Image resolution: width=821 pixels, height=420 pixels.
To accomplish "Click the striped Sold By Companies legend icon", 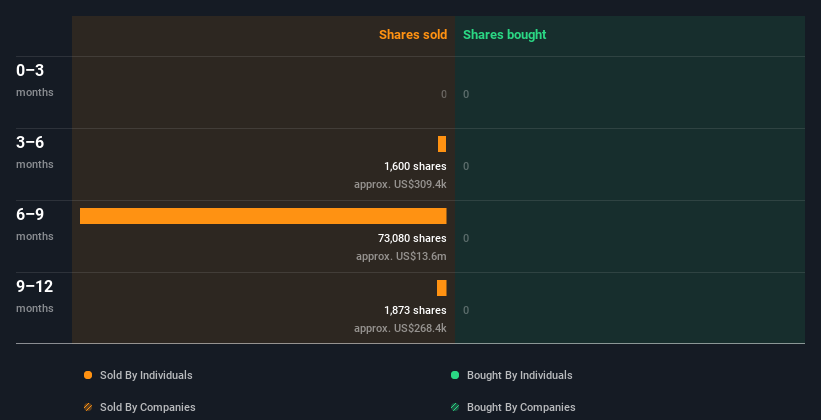I will (x=88, y=407).
